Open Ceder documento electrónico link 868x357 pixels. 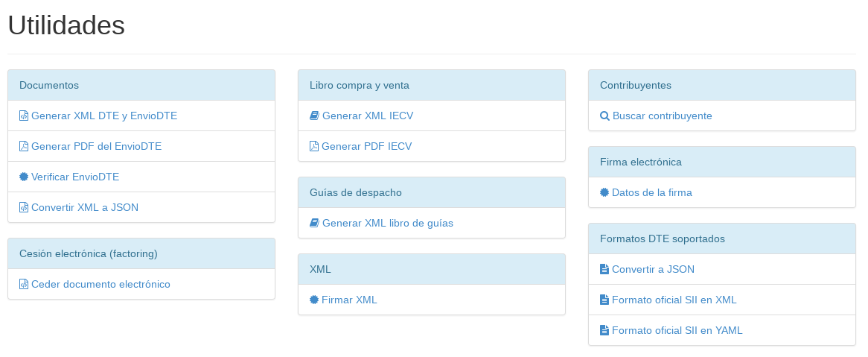click(x=100, y=285)
